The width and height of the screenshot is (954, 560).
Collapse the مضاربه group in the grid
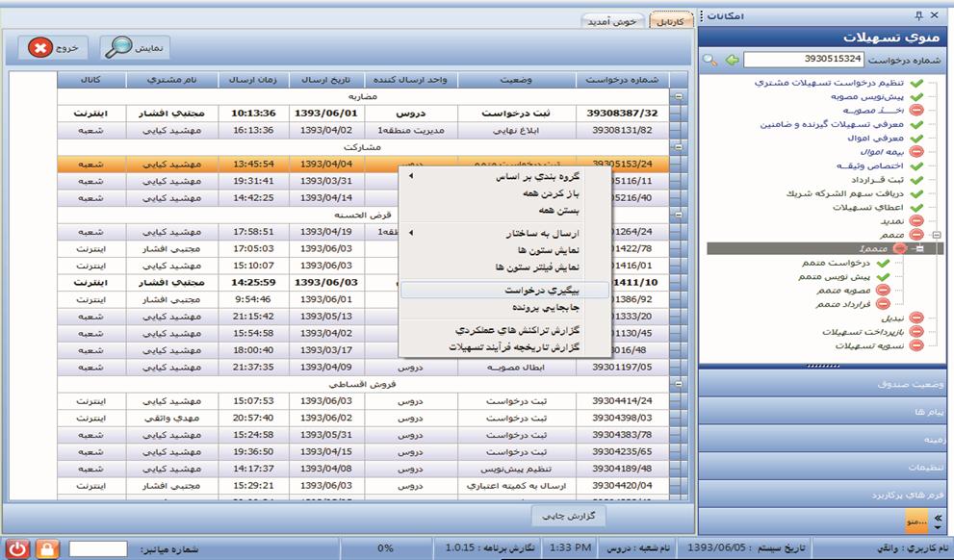[680, 97]
